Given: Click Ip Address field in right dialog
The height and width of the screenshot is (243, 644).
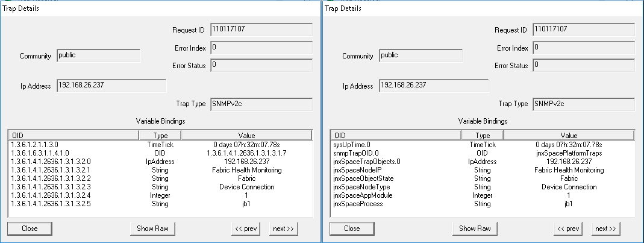Looking at the screenshot, I should (x=420, y=86).
